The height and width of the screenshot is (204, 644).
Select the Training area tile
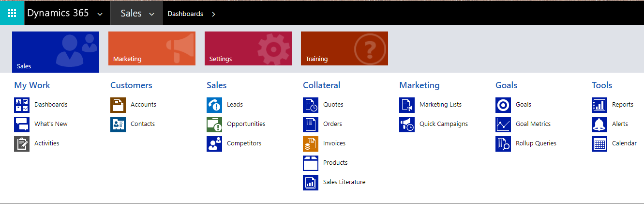coord(344,48)
